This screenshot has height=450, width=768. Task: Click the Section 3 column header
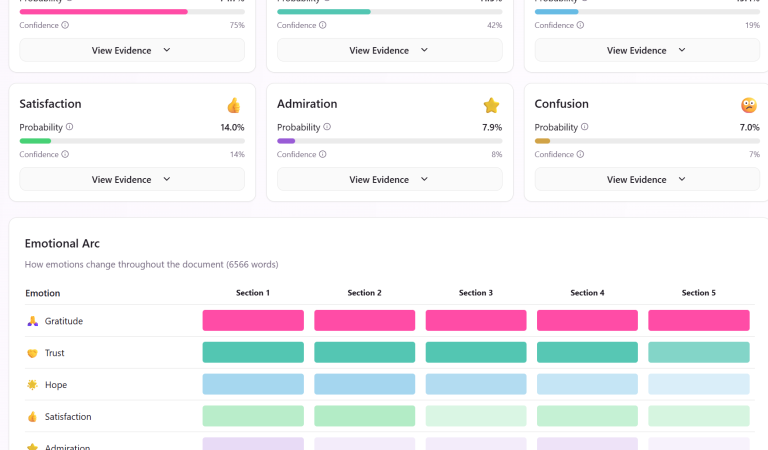476,293
